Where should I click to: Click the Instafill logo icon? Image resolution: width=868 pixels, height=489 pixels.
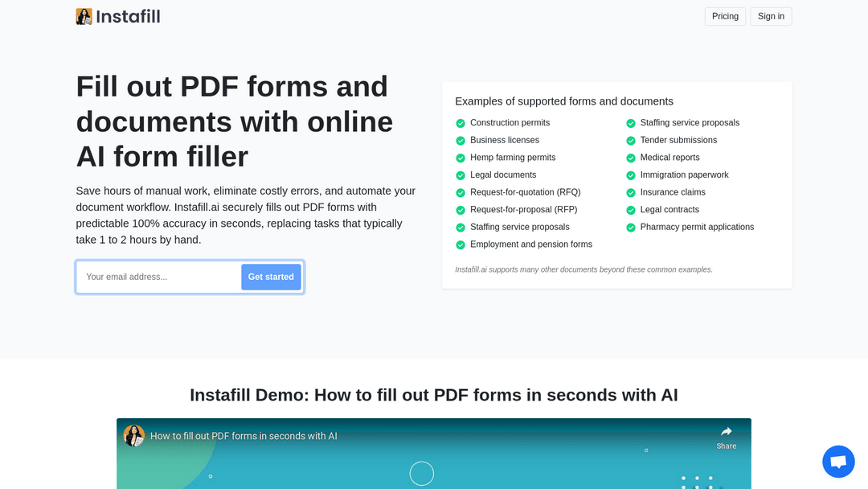click(84, 17)
